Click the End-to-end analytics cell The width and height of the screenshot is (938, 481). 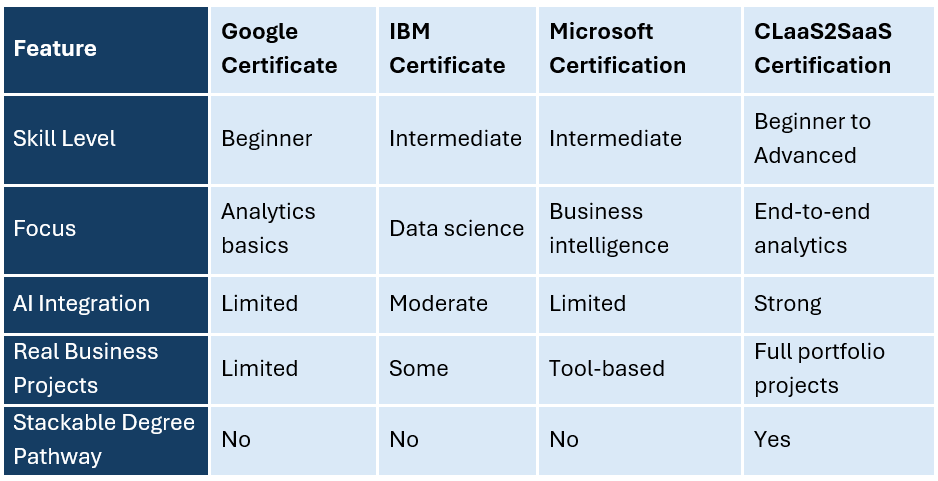(x=838, y=230)
